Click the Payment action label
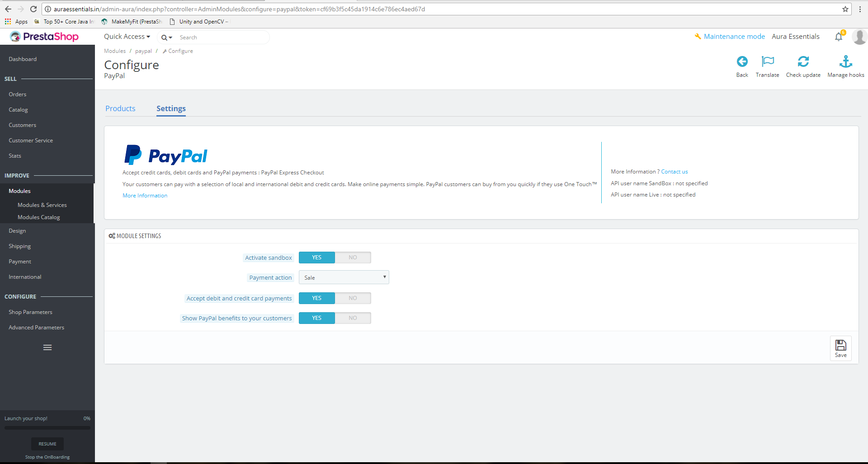This screenshot has height=464, width=868. [270, 278]
